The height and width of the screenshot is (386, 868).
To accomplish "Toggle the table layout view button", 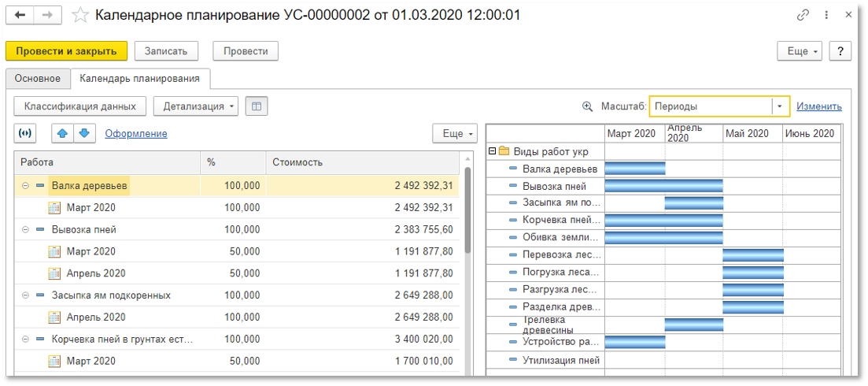I will (x=257, y=106).
